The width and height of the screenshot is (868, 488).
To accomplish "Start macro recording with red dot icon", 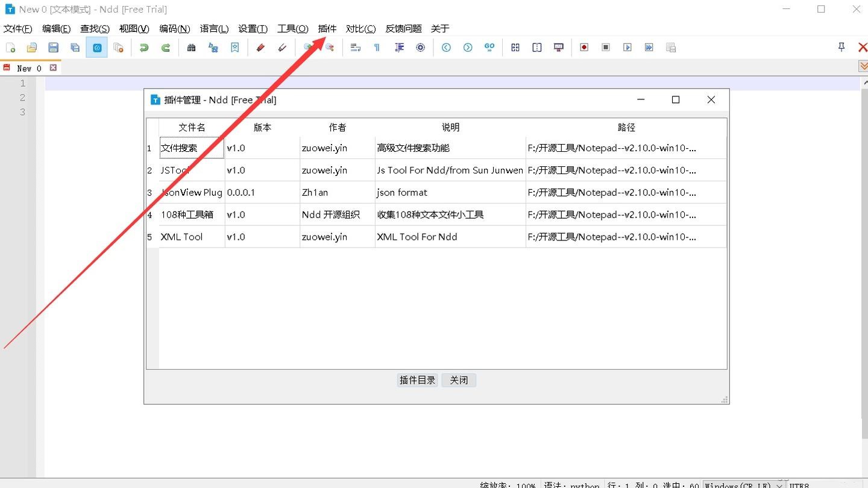I will click(x=584, y=48).
